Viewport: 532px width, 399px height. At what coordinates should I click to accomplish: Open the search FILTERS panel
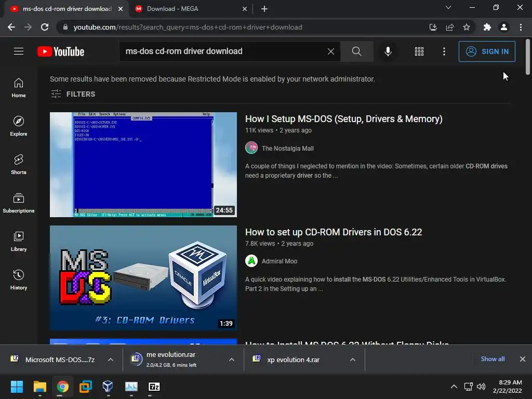[x=73, y=94]
